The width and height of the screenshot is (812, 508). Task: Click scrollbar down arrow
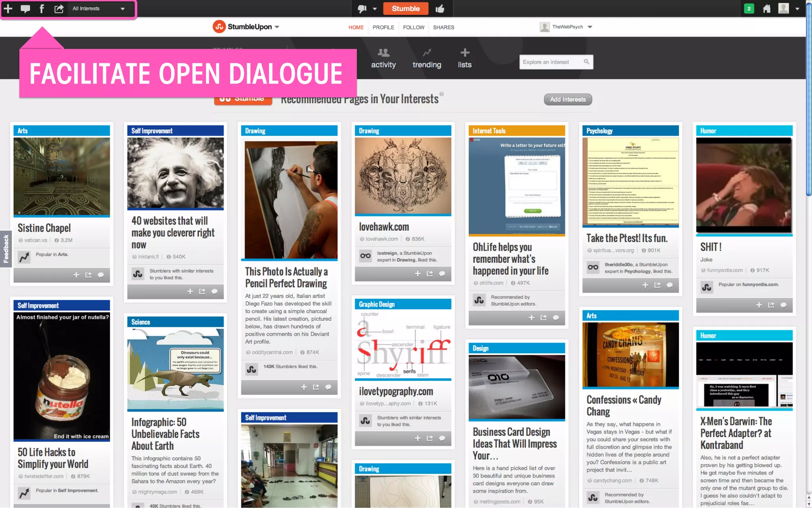[809, 504]
